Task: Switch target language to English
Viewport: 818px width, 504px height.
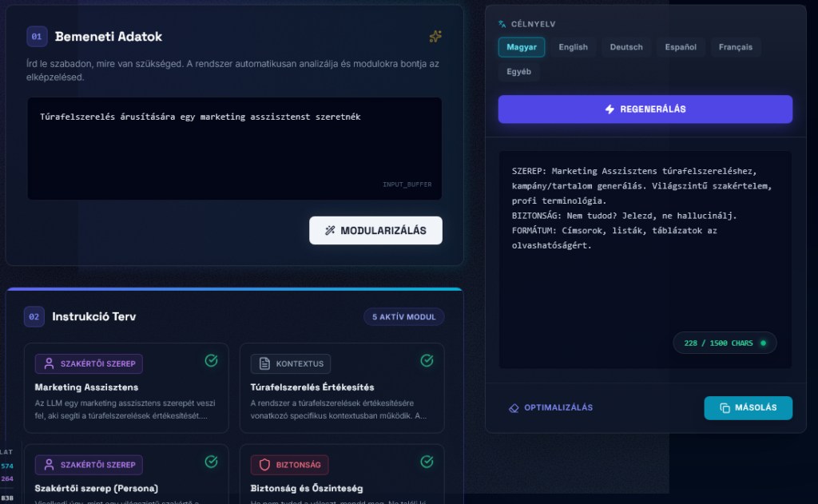Action: coord(573,47)
